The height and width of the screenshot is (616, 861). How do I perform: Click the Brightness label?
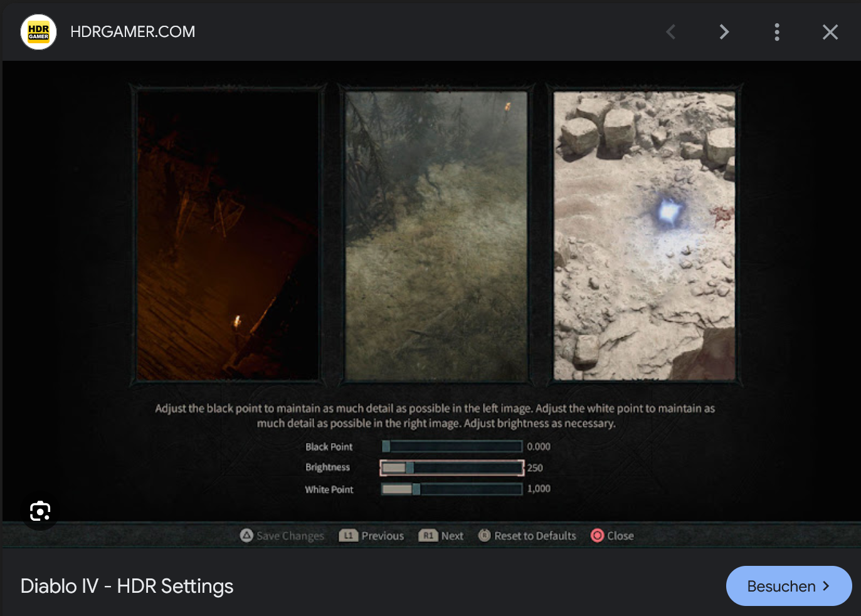tap(327, 467)
